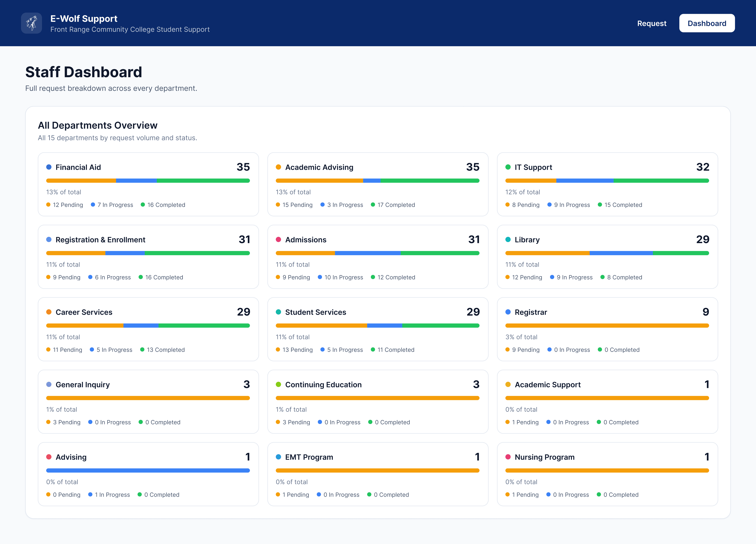
Task: Open the Financial Aid department card
Action: 148,184
